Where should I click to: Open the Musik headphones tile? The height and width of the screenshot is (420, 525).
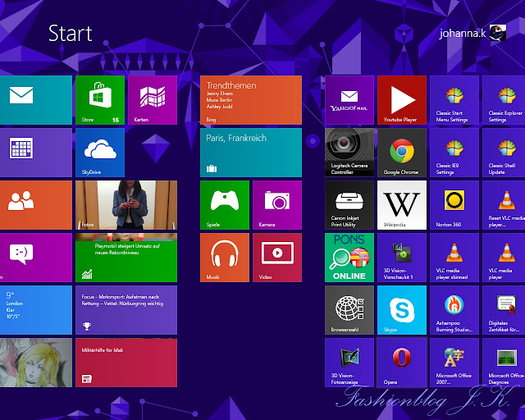click(225, 258)
